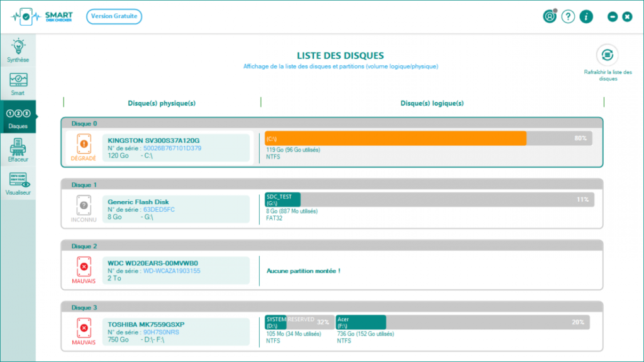The image size is (644, 362).
Task: Select the TOSHIBA MK7559GSXP disk card
Action: 176,332
